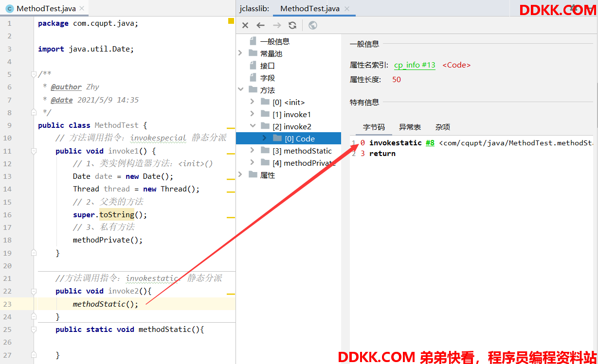Viewport: 598px width, 364px height.
Task: Switch to the 字节码 tab
Action: 374,127
